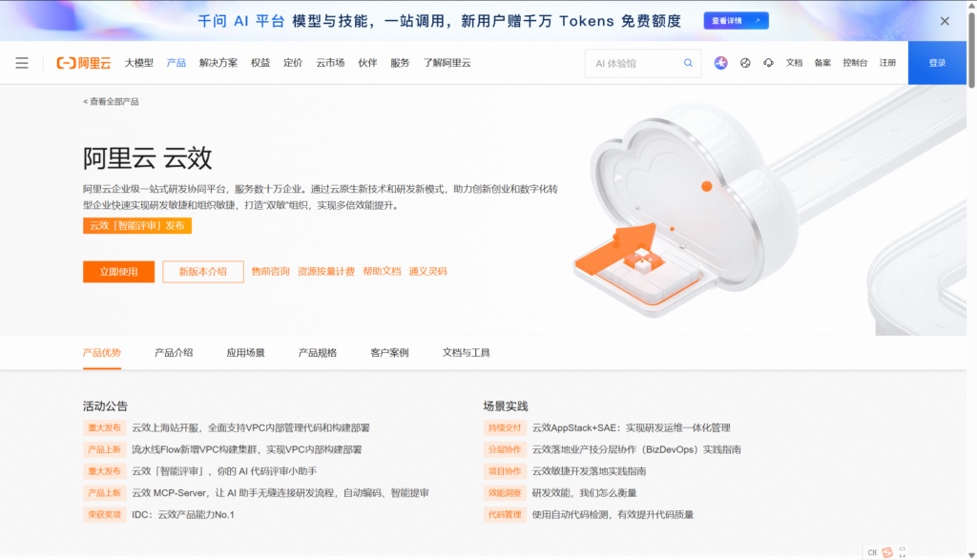
Task: Open 研发效能，我们怎么衡量 article
Action: 584,493
